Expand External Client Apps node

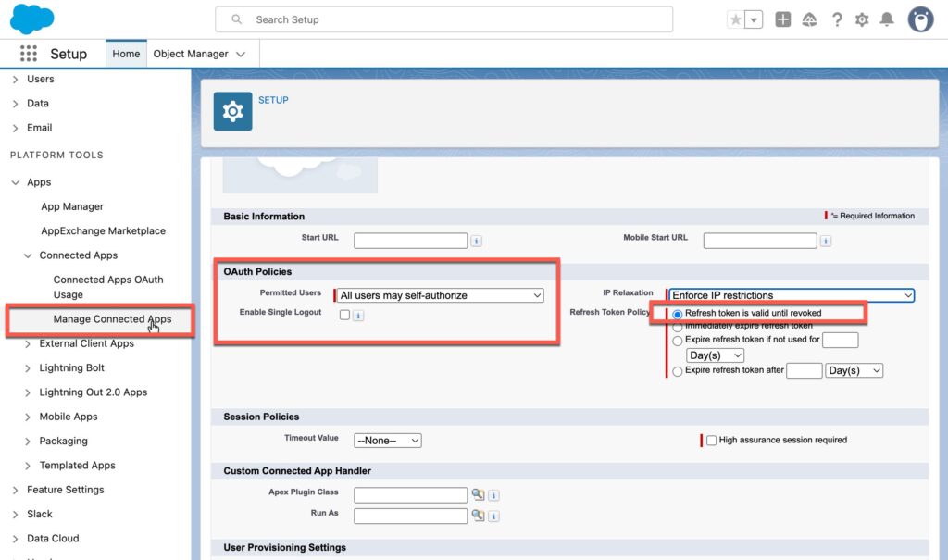[x=27, y=343]
